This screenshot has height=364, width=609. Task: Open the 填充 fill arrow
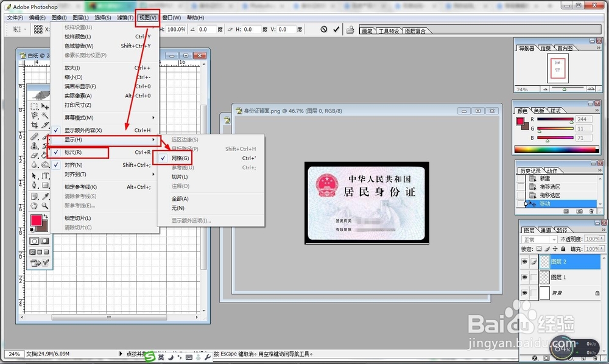click(x=602, y=249)
